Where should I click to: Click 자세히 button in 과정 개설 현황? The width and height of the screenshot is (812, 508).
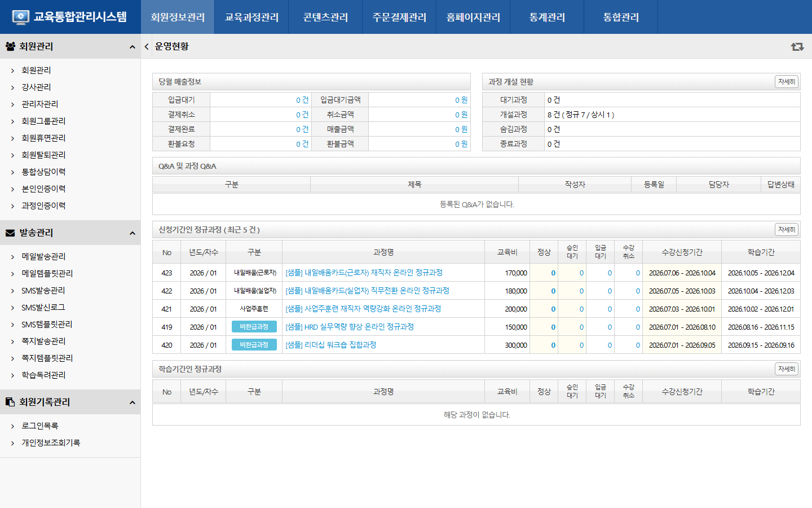point(787,82)
